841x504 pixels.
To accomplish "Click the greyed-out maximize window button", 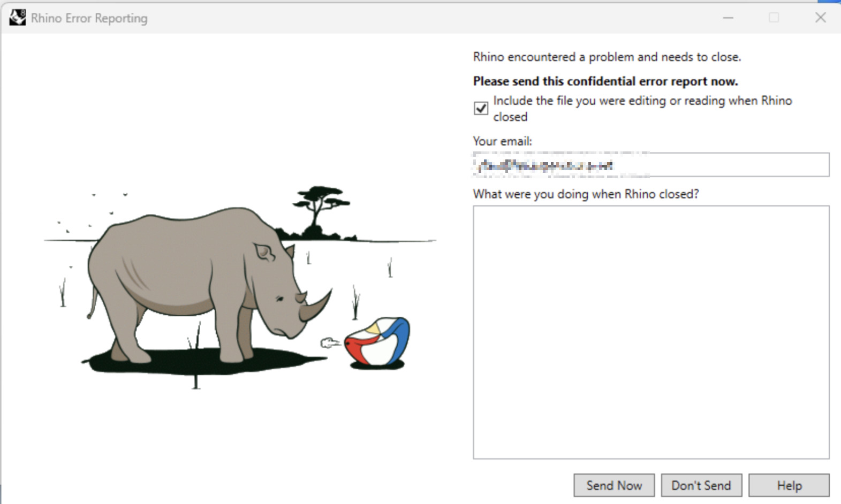I will point(774,18).
